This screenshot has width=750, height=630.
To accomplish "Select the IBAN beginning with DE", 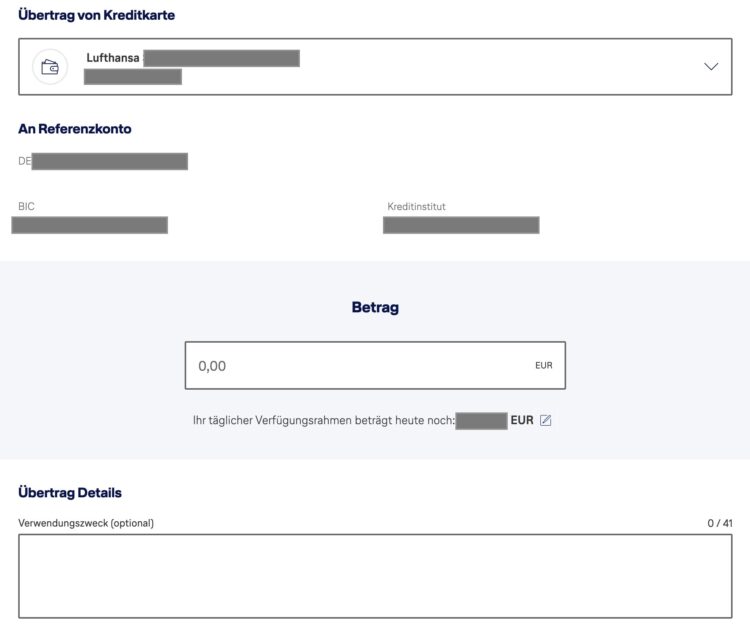I will coord(103,161).
